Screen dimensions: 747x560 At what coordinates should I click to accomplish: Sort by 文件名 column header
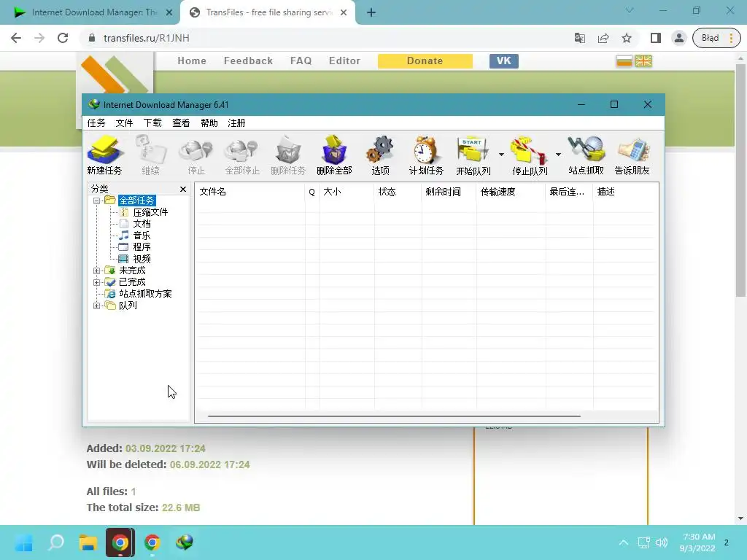pos(251,192)
